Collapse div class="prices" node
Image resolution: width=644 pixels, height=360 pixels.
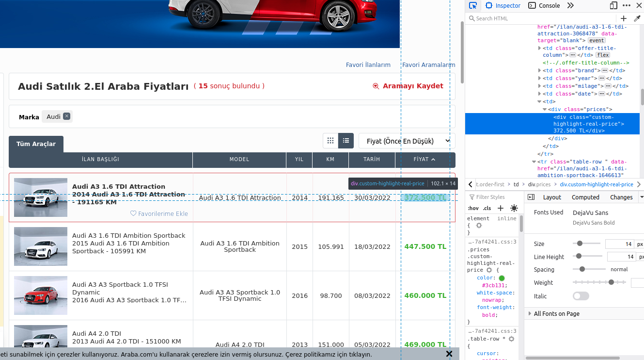coord(545,109)
